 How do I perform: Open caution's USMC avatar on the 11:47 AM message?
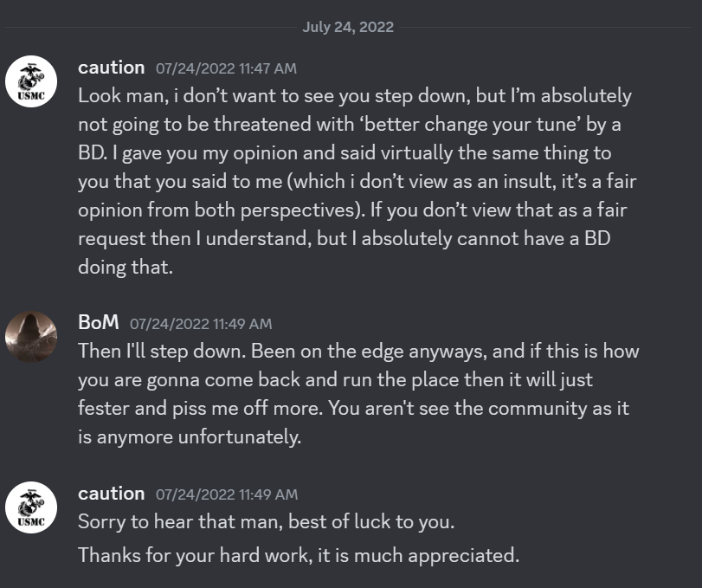pos(31,81)
